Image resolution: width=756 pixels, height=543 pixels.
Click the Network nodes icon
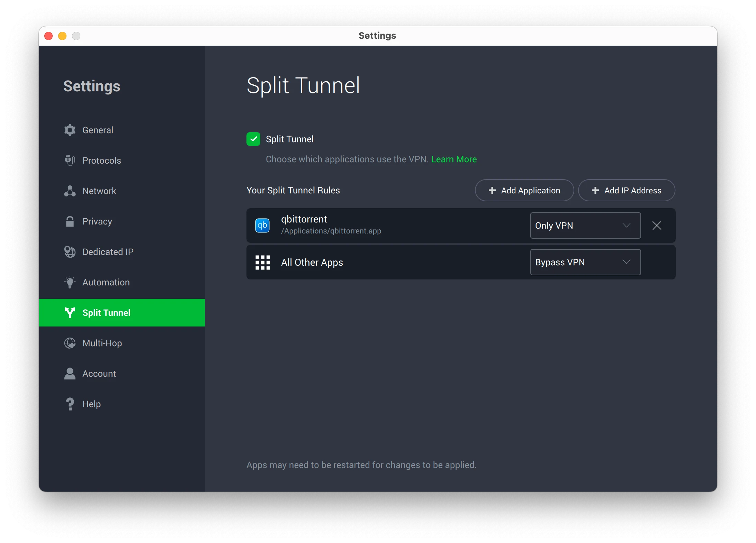[70, 191]
